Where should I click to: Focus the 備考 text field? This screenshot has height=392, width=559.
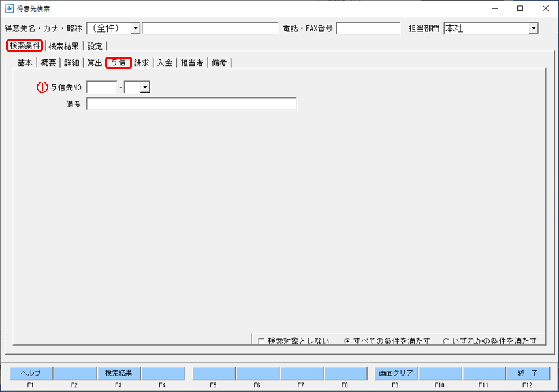click(191, 104)
